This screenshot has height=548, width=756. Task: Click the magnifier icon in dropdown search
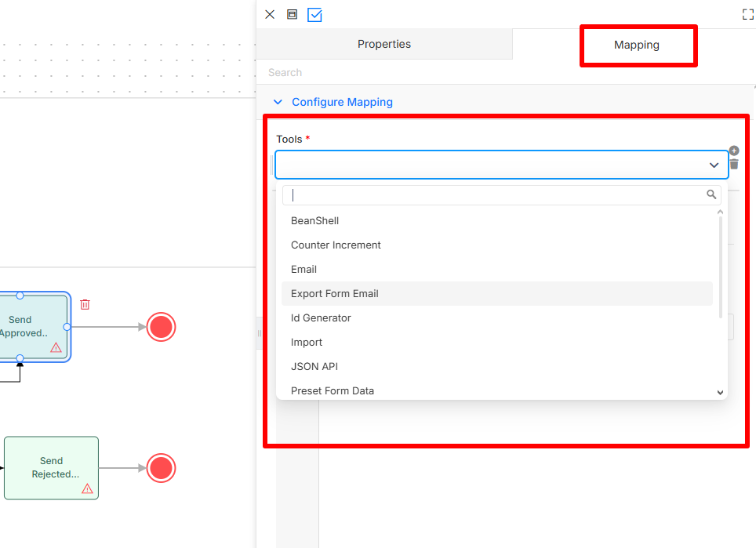click(711, 194)
